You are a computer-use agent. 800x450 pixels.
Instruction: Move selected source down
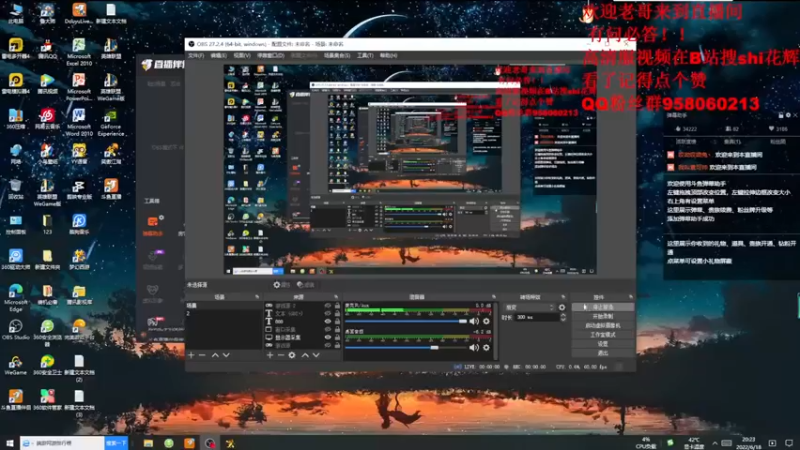click(x=316, y=355)
